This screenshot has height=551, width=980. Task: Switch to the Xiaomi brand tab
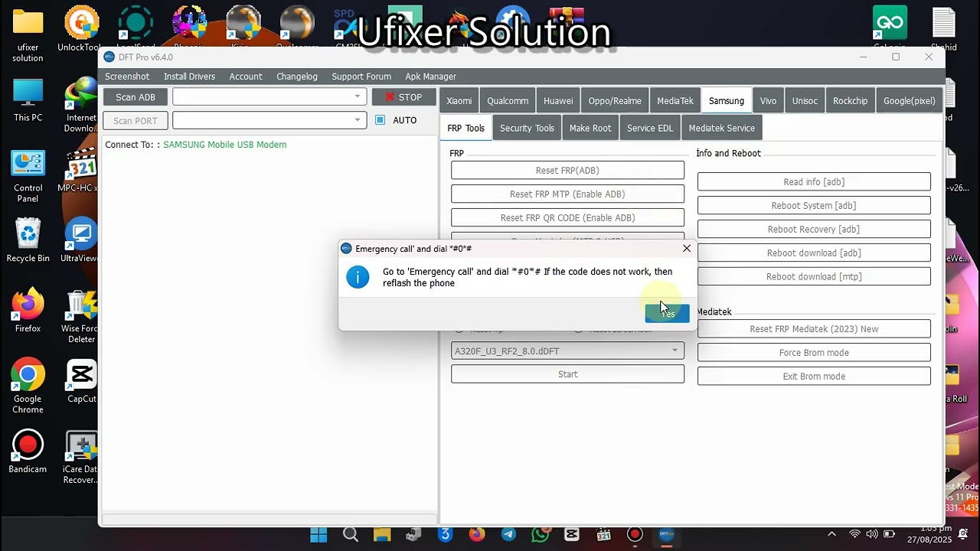point(459,101)
